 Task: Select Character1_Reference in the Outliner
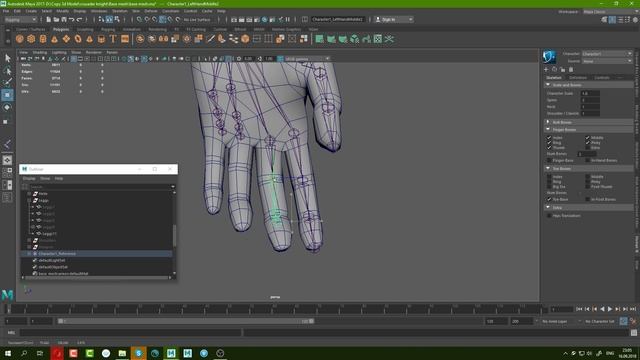pos(57,254)
